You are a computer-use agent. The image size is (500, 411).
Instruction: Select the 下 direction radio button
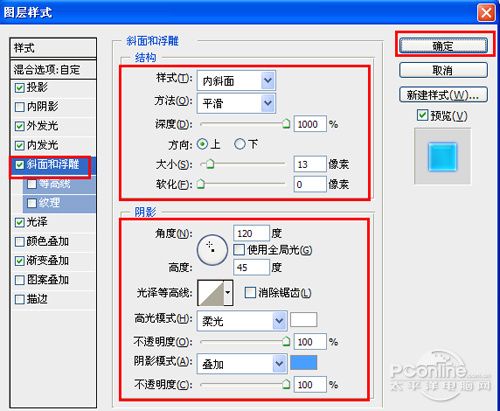pyautogui.click(x=240, y=144)
